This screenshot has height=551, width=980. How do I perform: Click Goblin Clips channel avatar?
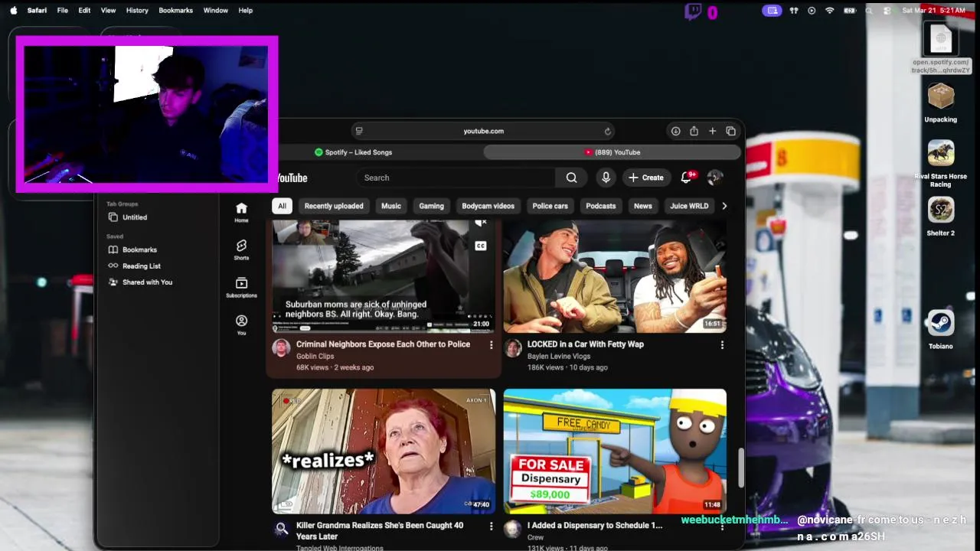pyautogui.click(x=282, y=347)
